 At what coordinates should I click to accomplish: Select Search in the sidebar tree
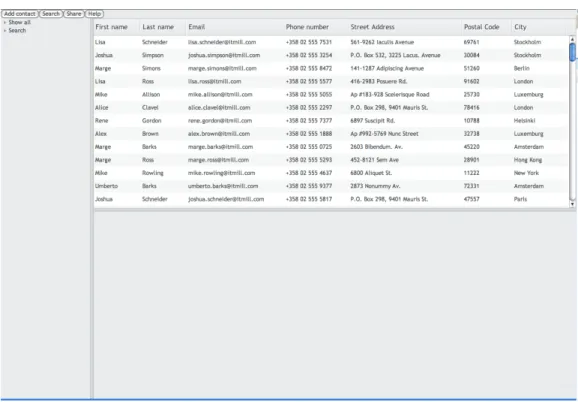pos(17,31)
